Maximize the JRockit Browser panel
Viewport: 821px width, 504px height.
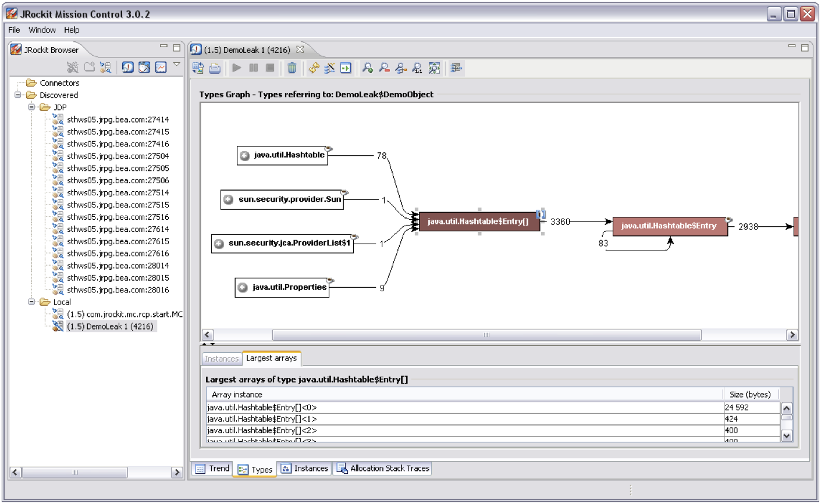177,48
